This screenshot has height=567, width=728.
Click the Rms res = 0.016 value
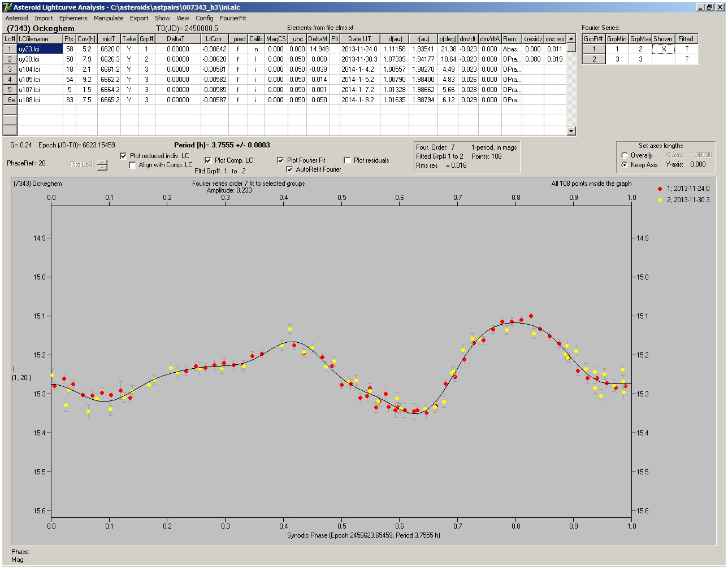tap(442, 165)
